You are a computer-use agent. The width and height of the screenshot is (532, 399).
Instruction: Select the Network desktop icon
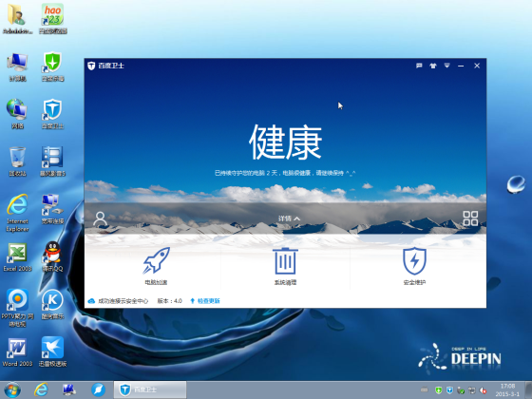[x=17, y=114]
